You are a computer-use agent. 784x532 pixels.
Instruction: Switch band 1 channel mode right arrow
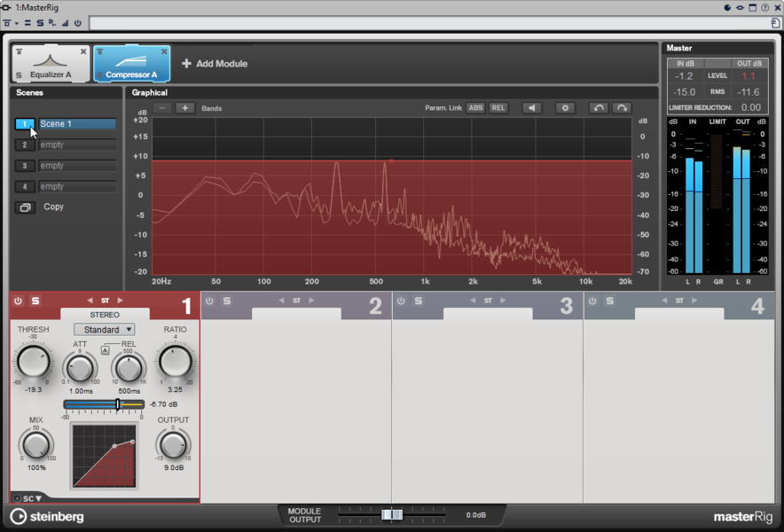120,301
